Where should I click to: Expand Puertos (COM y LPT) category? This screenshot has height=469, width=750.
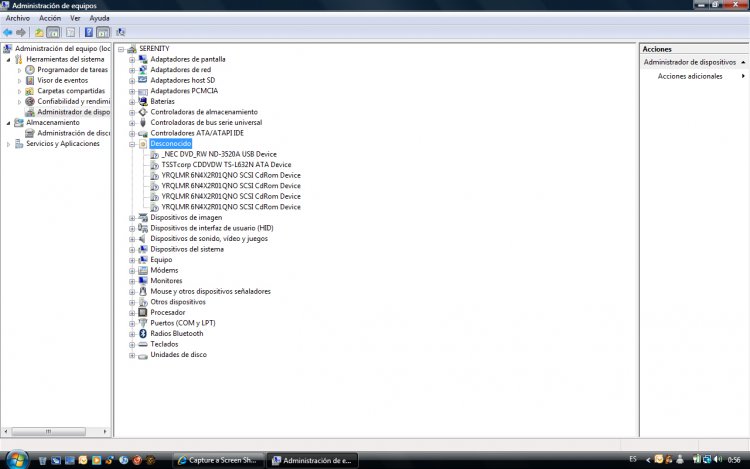pyautogui.click(x=132, y=323)
